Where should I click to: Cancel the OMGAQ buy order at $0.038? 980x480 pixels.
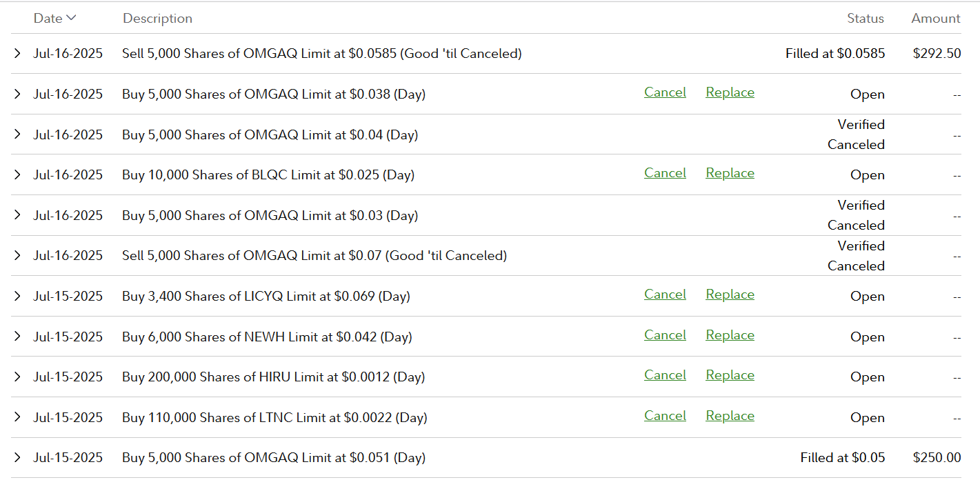point(665,92)
